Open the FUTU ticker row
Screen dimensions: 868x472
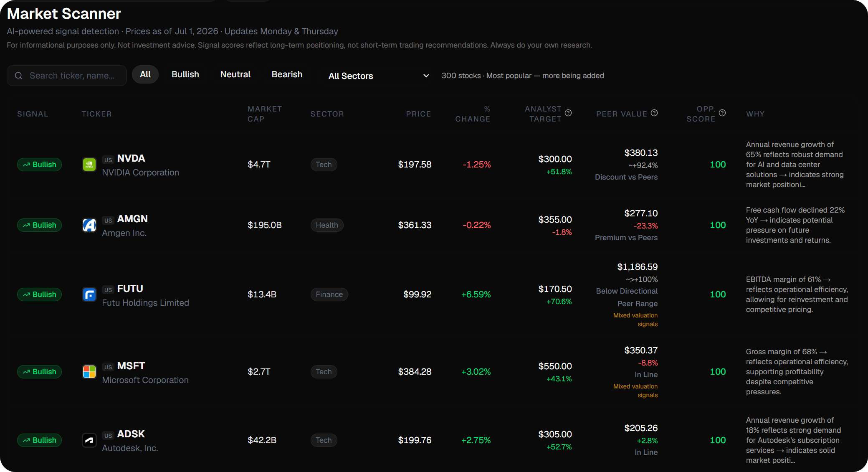point(434,294)
